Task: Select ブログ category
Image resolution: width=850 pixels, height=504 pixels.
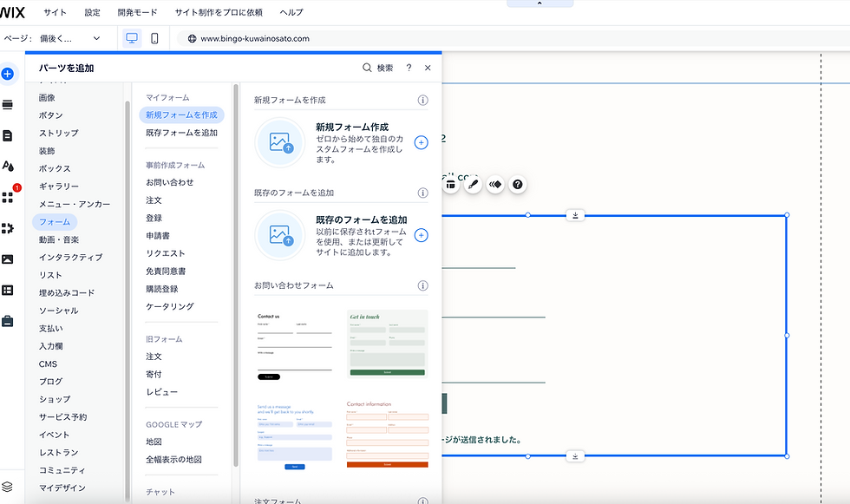Action: [x=51, y=382]
